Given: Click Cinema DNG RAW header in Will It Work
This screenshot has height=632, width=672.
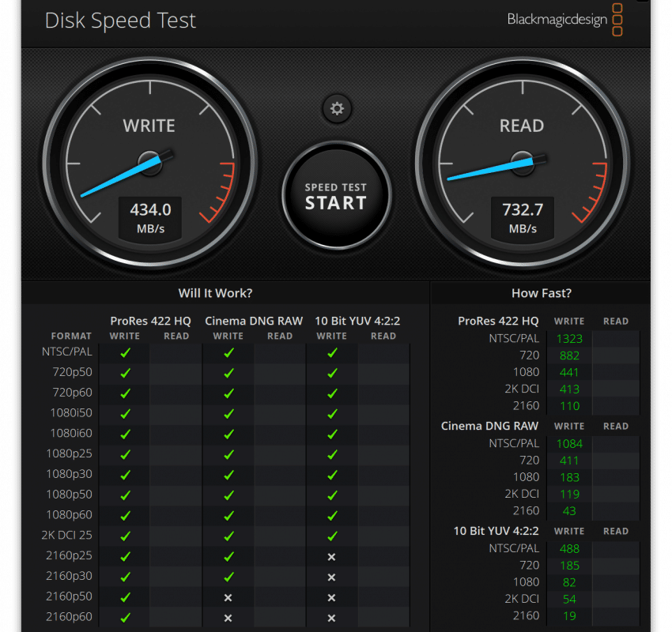Looking at the screenshot, I should pyautogui.click(x=254, y=322).
